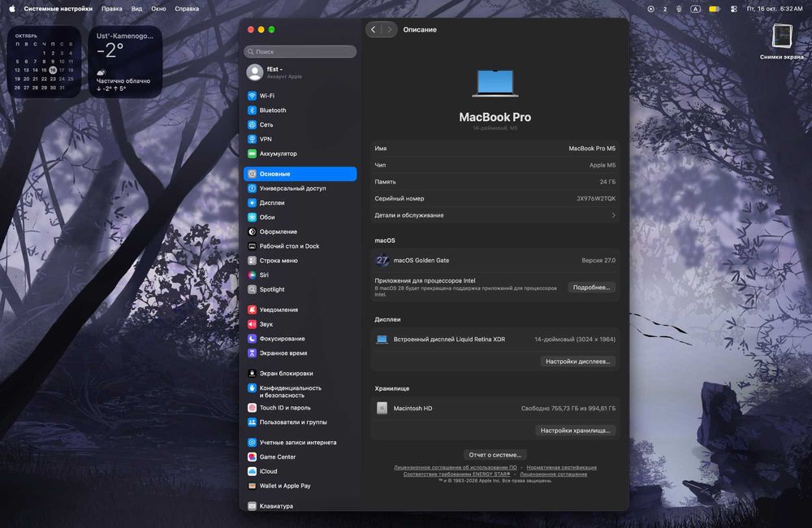Open Дисплеи sidebar icon
Viewport: 812px width, 528px height.
click(x=252, y=203)
